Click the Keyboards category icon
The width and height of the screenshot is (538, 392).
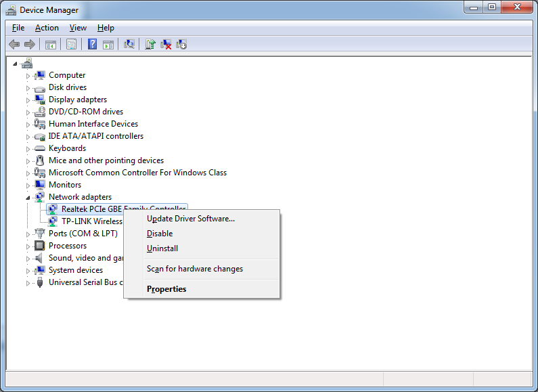40,148
